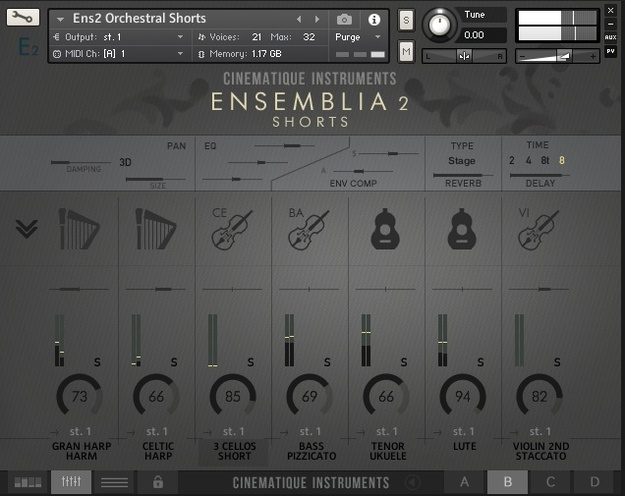Solo the Tenor Ukulele channel
Image resolution: width=625 pixels, height=496 pixels.
click(x=404, y=362)
